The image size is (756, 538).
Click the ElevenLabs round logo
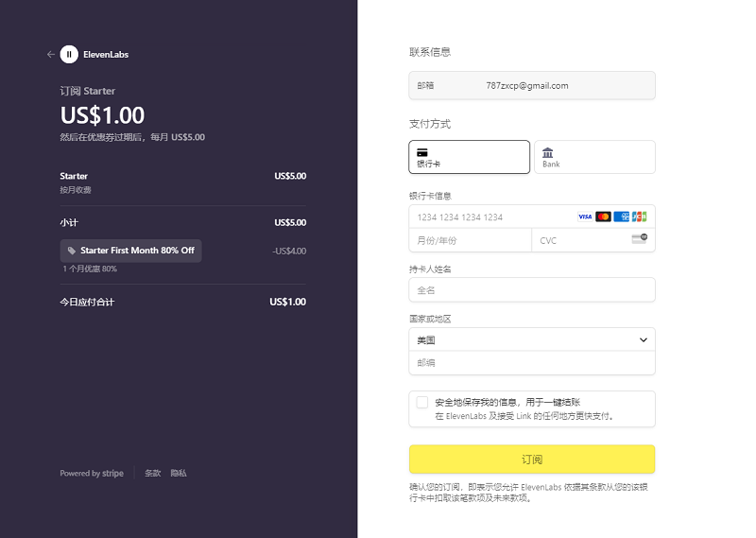(69, 55)
